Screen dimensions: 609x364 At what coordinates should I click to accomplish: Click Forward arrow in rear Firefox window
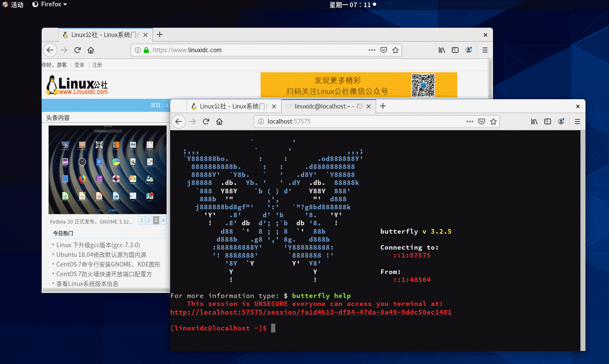click(64, 50)
